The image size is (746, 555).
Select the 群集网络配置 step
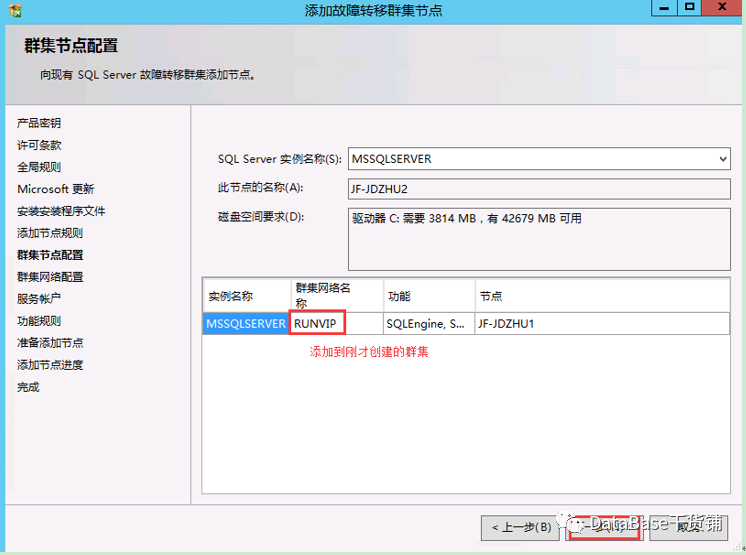coord(50,277)
